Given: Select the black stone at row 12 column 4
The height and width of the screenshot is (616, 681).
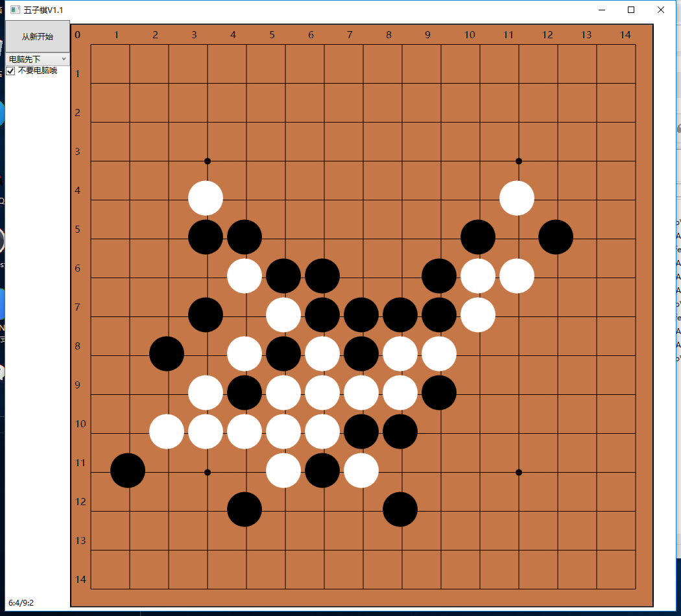Looking at the screenshot, I should click(x=244, y=509).
